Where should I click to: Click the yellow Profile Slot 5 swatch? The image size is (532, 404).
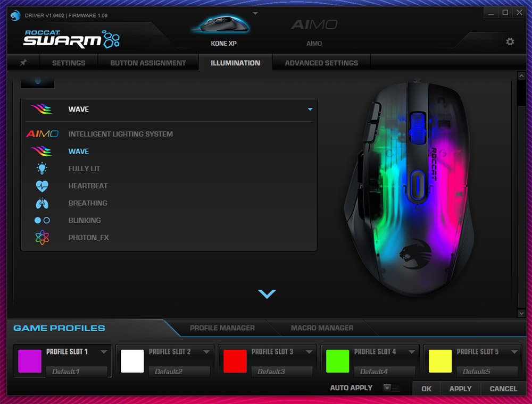(x=440, y=361)
